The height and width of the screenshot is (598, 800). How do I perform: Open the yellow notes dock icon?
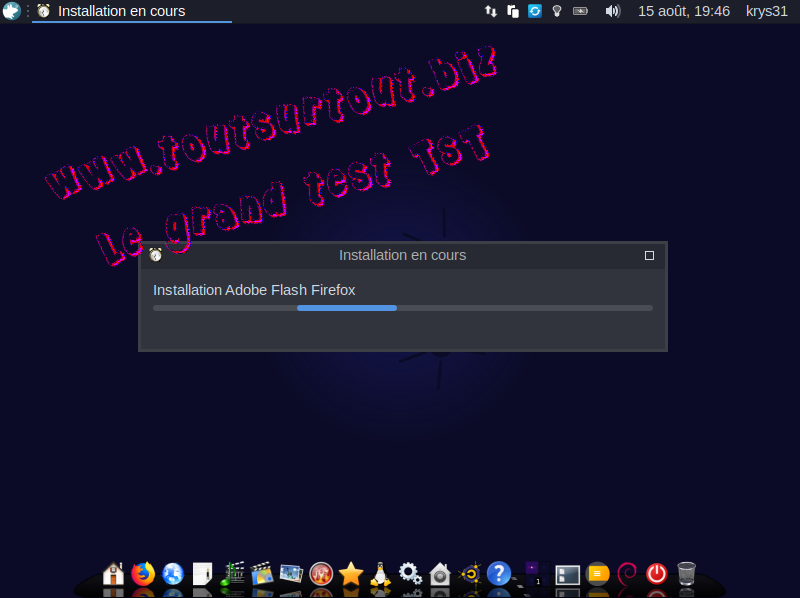[x=597, y=574]
